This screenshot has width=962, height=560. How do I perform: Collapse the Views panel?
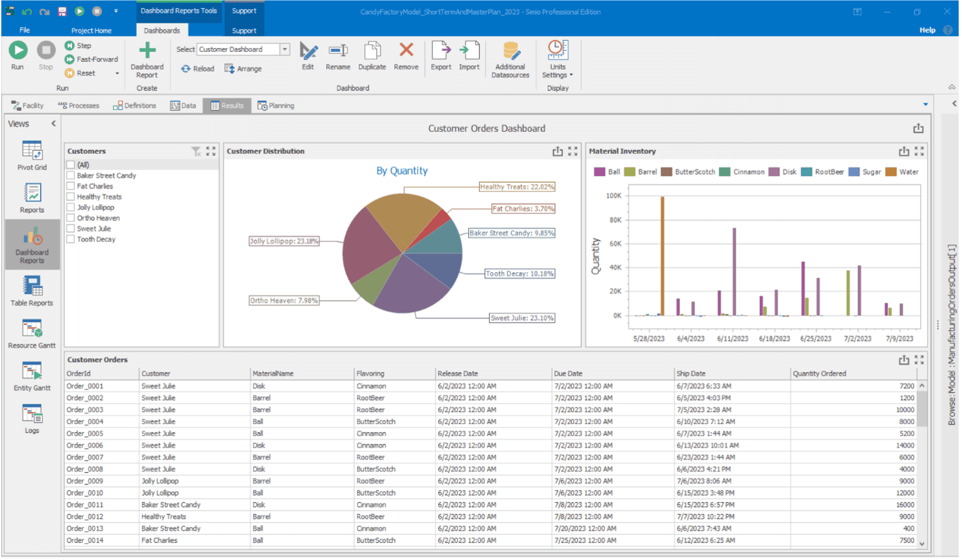(53, 123)
